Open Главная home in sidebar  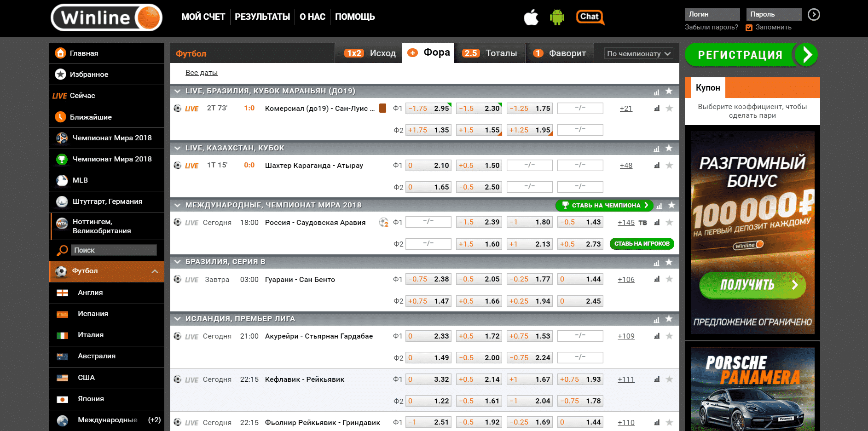107,53
